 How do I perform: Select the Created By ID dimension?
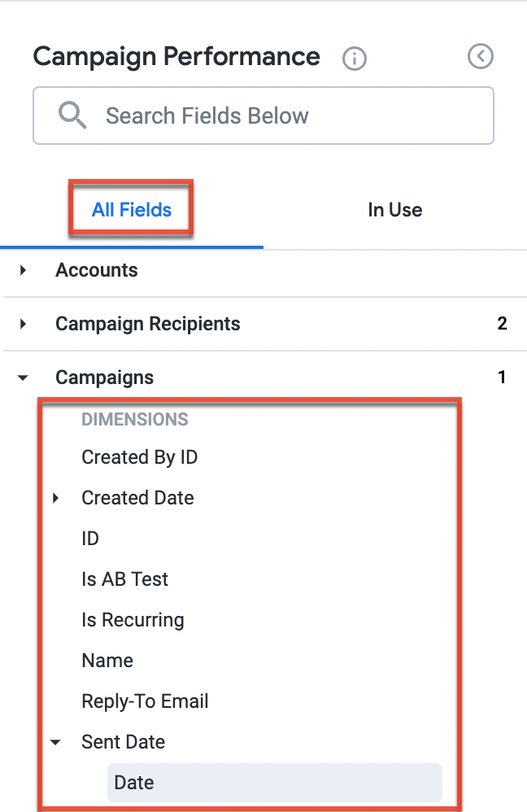click(x=140, y=457)
